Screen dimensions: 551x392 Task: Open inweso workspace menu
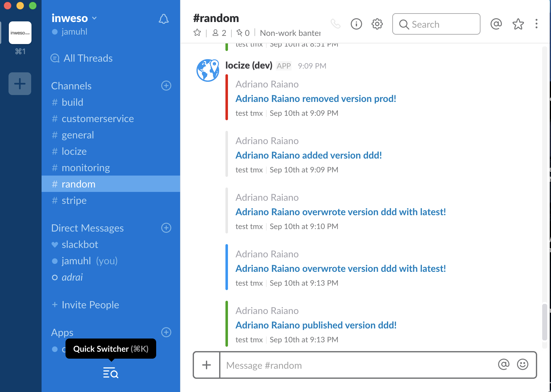click(74, 18)
